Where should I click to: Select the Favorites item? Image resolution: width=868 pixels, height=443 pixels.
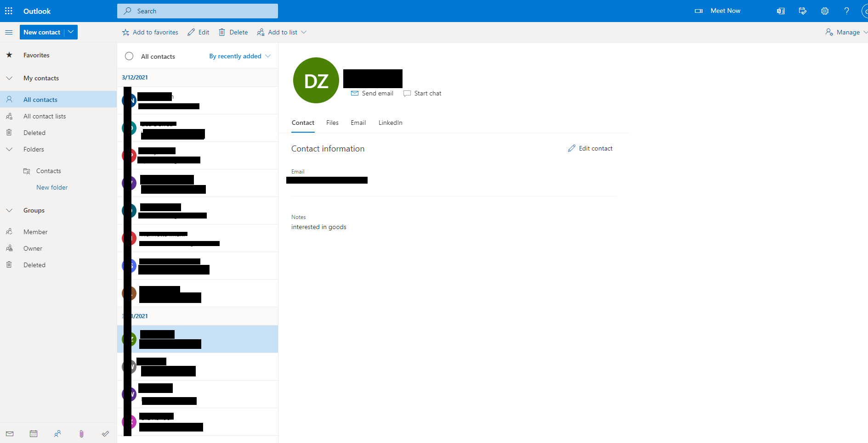[x=58, y=55]
